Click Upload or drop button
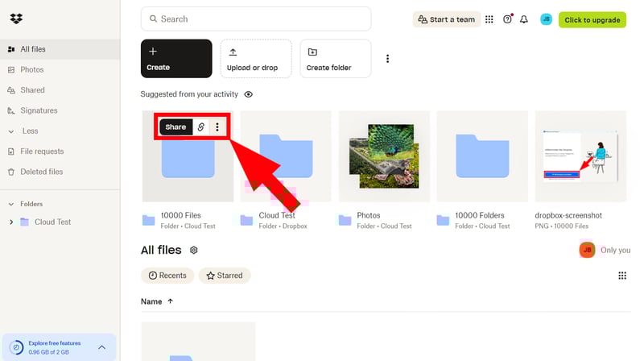This screenshot has height=361, width=644. pos(256,58)
